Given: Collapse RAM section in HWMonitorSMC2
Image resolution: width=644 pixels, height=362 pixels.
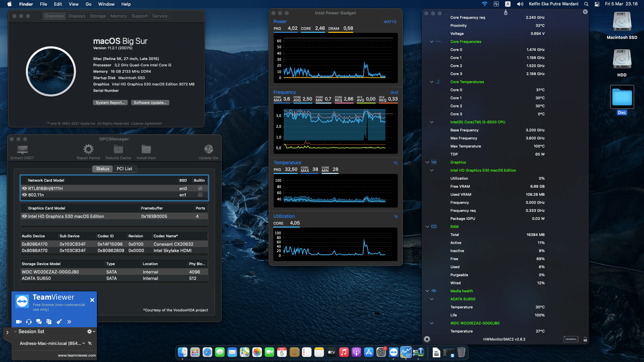Looking at the screenshot, I should [427, 227].
